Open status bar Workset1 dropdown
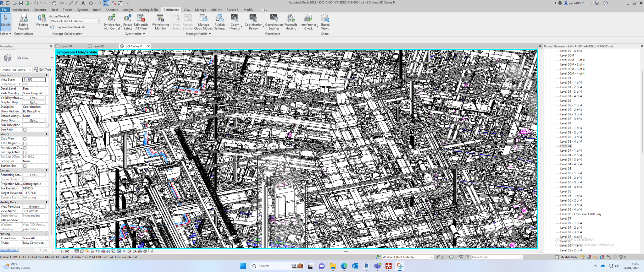The image size is (644, 272). click(408, 257)
